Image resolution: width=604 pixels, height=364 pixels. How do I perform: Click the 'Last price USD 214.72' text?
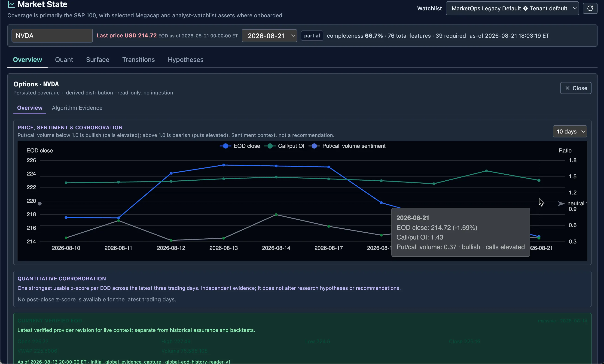click(126, 36)
